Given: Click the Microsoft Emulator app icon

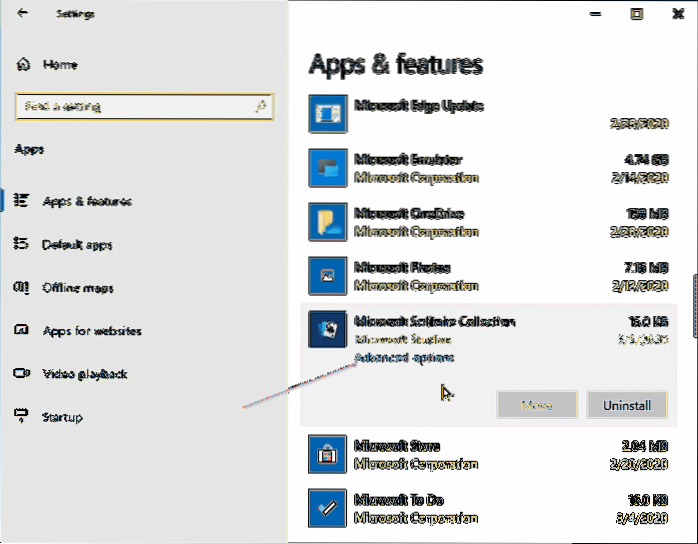Looking at the screenshot, I should (x=327, y=169).
